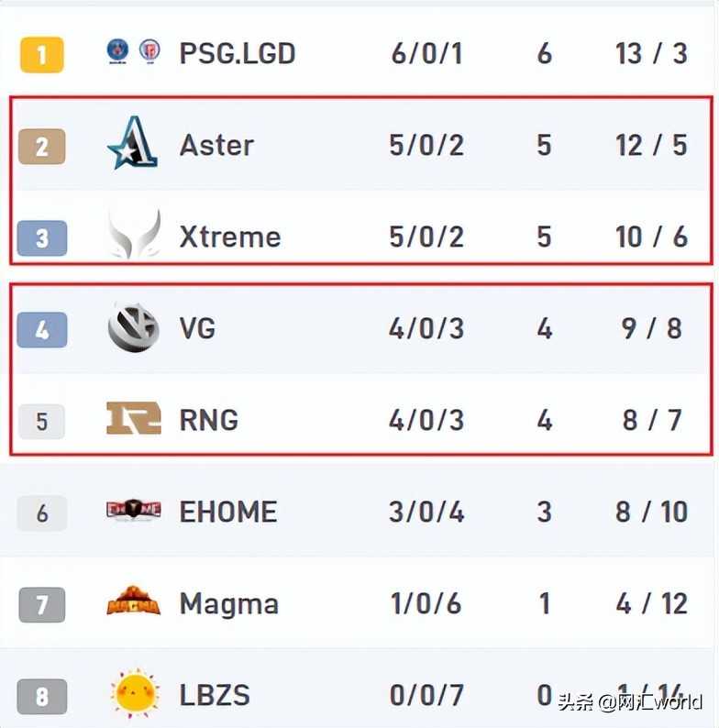Click the Xtreme Gaming wings logo
The width and height of the screenshot is (719, 728).
point(134,234)
